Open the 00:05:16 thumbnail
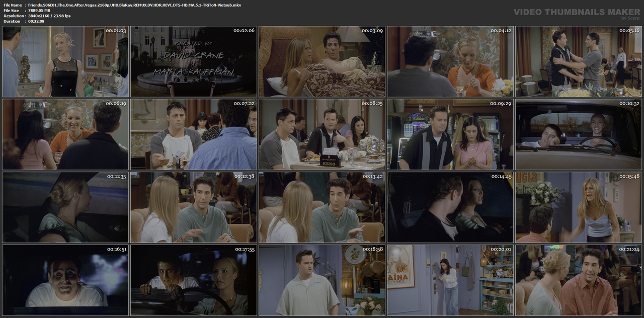 tap(579, 62)
